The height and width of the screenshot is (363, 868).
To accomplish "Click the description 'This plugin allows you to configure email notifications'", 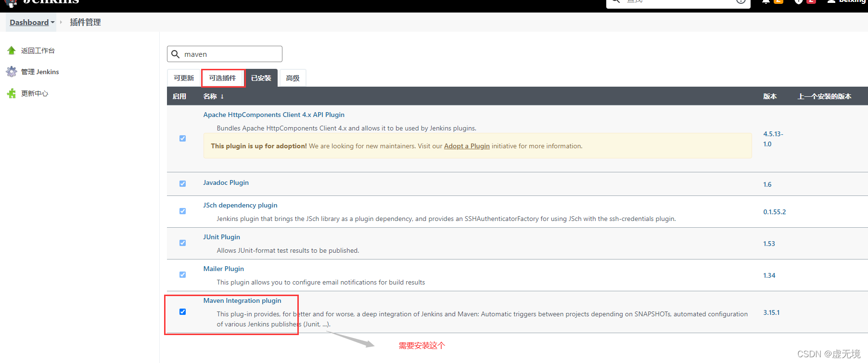I will pyautogui.click(x=321, y=282).
